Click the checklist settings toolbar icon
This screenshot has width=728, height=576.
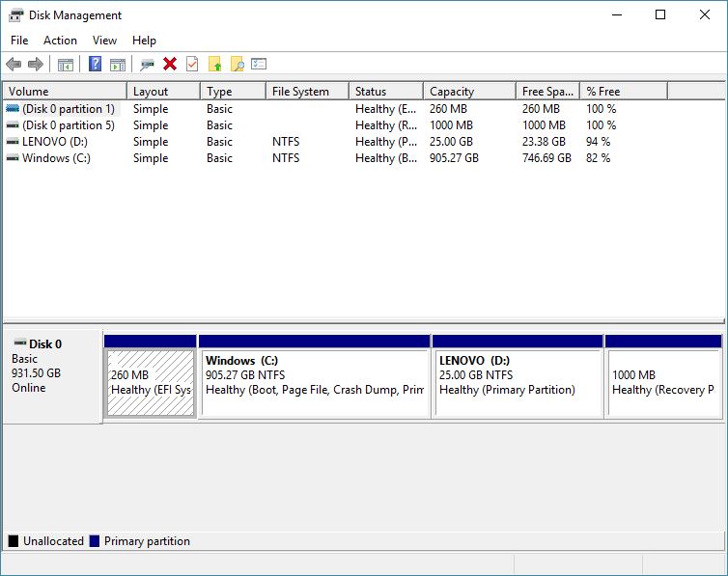[x=259, y=64]
